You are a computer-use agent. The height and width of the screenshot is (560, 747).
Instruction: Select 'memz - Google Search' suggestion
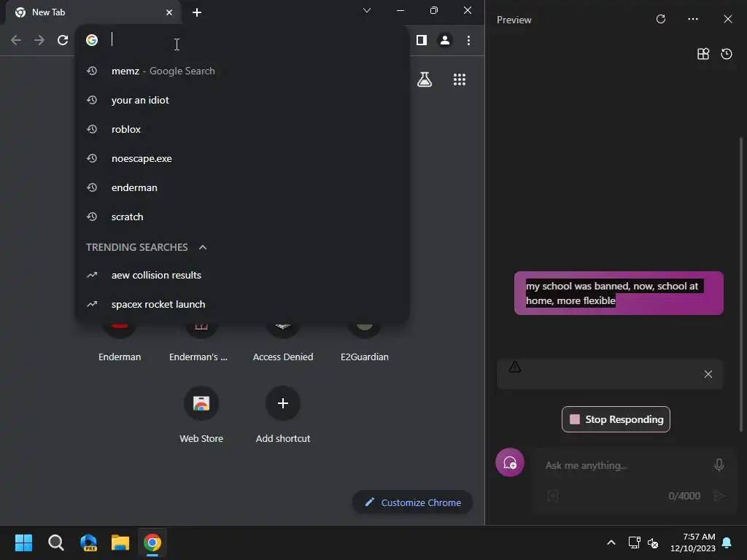point(242,71)
